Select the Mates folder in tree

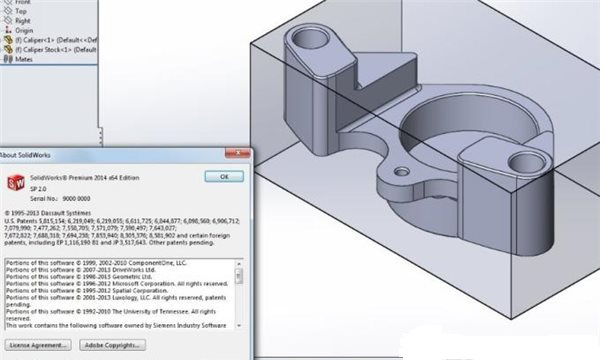[24, 59]
